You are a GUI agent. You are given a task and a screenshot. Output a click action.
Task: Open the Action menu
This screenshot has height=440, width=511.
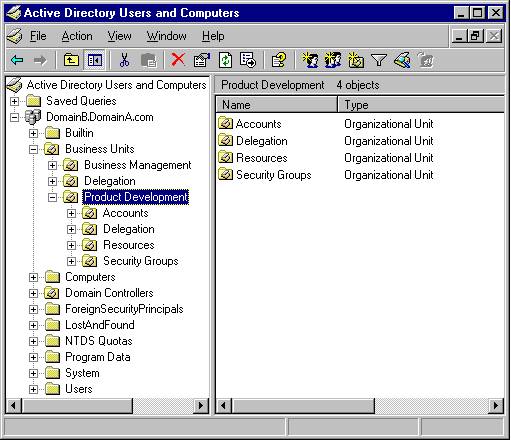click(x=77, y=36)
